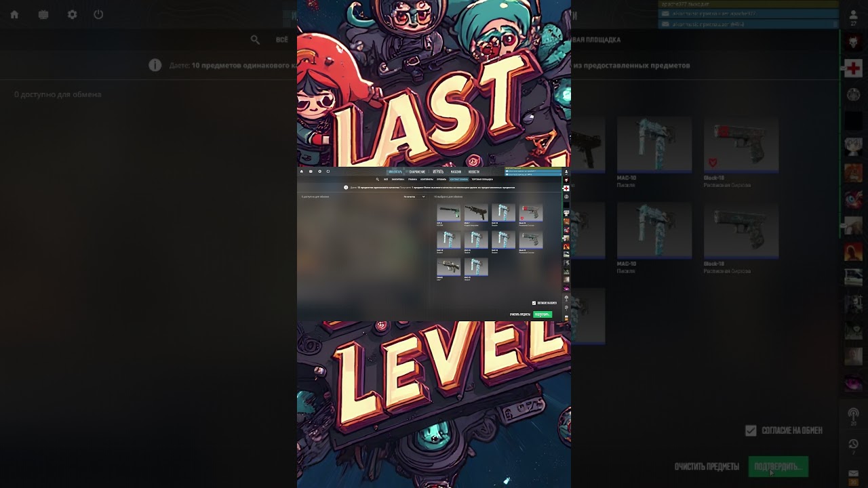Open the НОВОСТИ tab in small window
The width and height of the screenshot is (868, 488).
473,171
